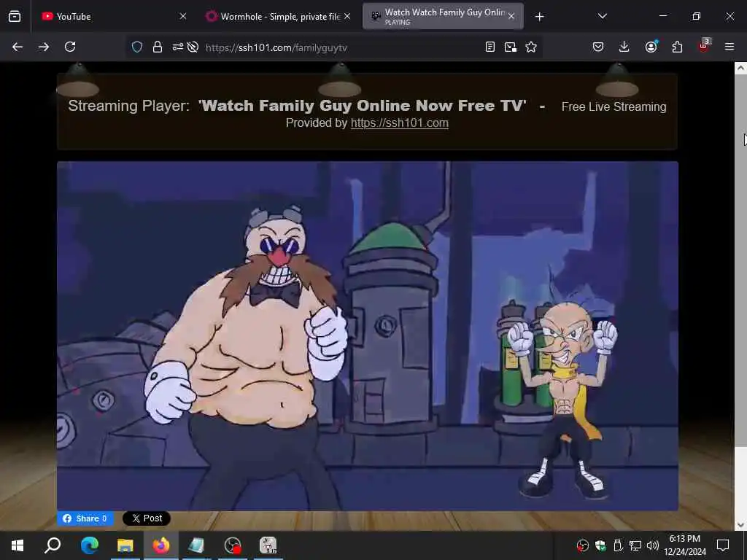Open the tracking protection shield panel
Image resolution: width=747 pixels, height=560 pixels.
point(137,47)
